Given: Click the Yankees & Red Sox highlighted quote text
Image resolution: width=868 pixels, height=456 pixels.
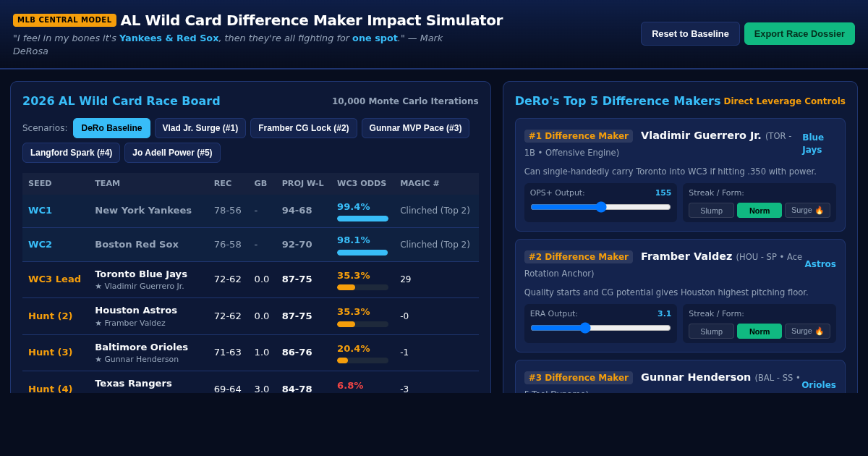Looking at the screenshot, I should coord(169,38).
